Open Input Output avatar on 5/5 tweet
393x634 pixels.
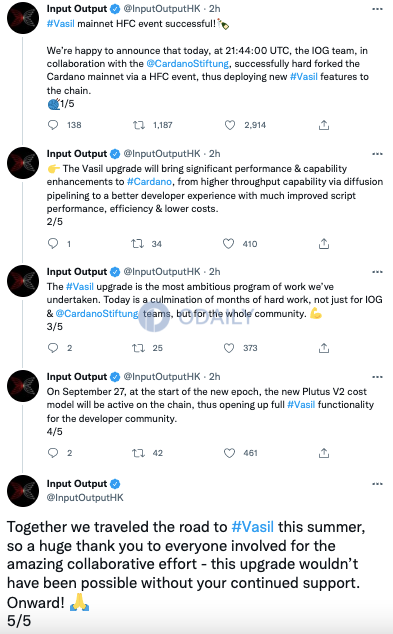(x=23, y=491)
